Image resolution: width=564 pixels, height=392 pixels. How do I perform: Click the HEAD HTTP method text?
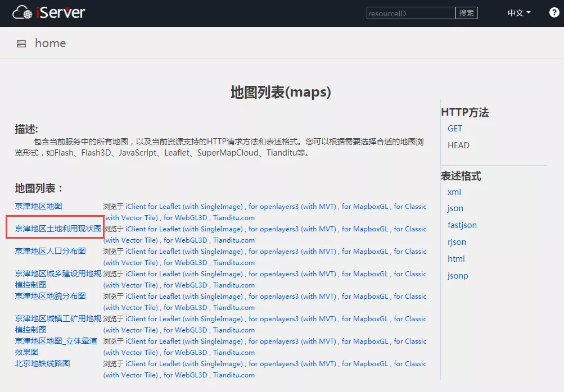tap(458, 145)
